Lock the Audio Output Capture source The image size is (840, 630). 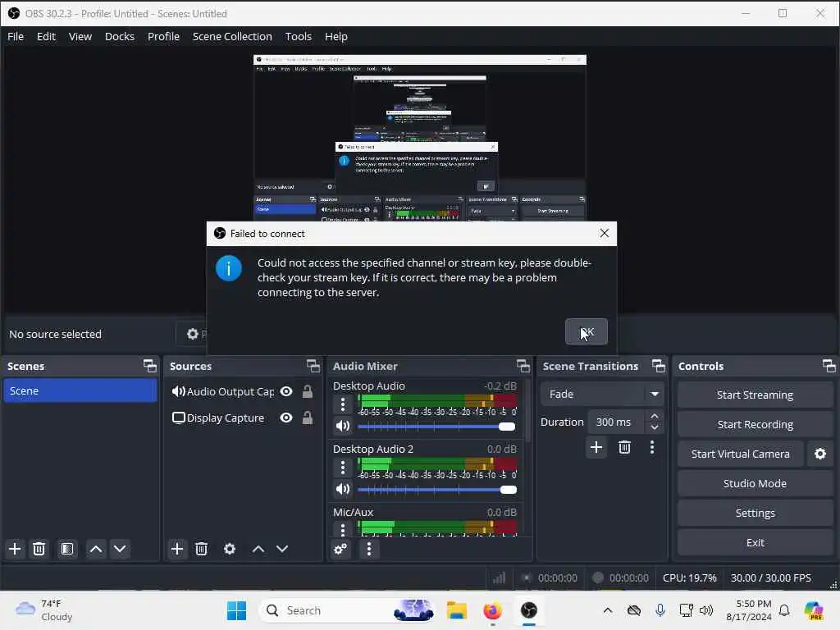(308, 391)
